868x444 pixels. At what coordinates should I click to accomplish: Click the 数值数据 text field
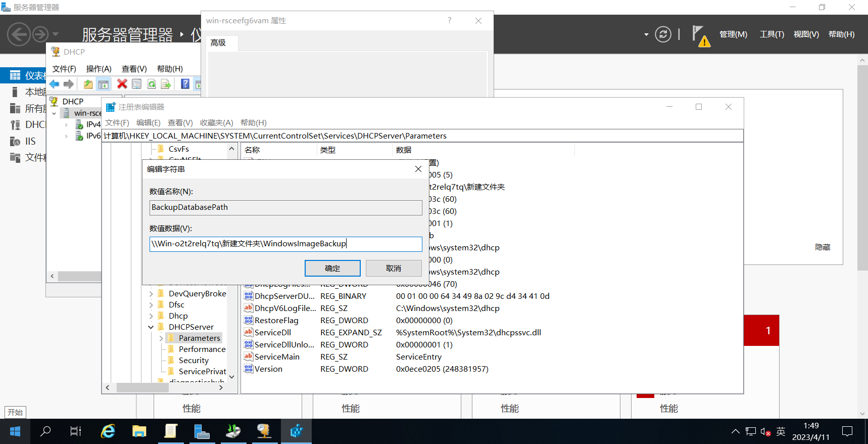[286, 244]
